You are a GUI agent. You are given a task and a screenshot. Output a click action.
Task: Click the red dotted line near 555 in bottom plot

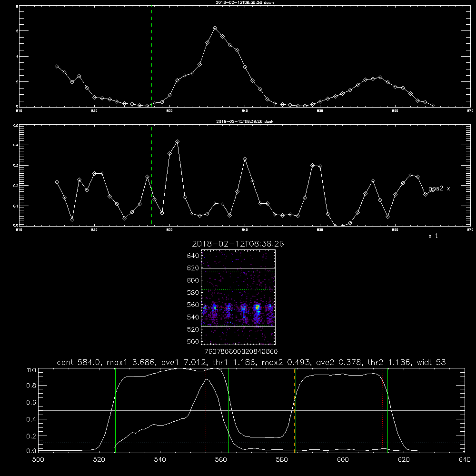206,410
